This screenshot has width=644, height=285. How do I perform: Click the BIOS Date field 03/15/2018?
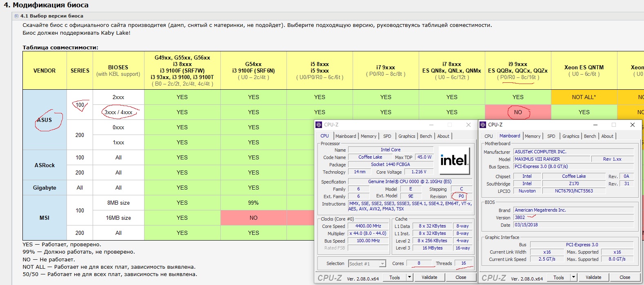(573, 225)
